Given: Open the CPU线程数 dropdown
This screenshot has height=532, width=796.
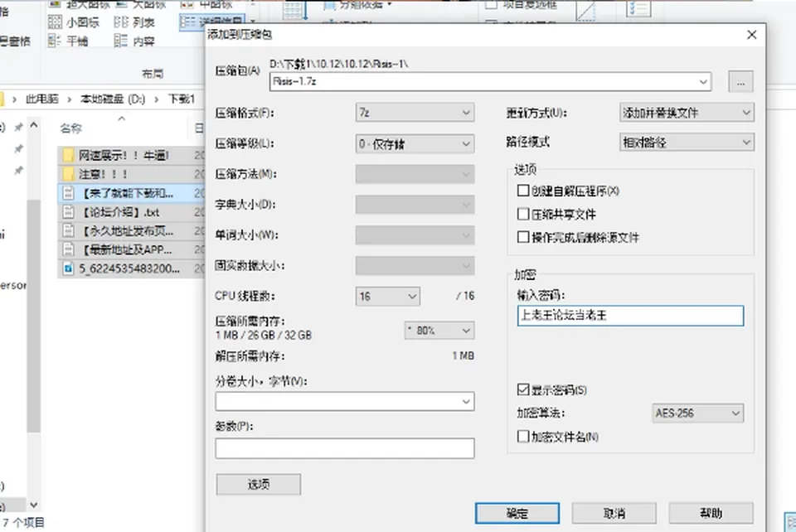Looking at the screenshot, I should click(x=387, y=296).
